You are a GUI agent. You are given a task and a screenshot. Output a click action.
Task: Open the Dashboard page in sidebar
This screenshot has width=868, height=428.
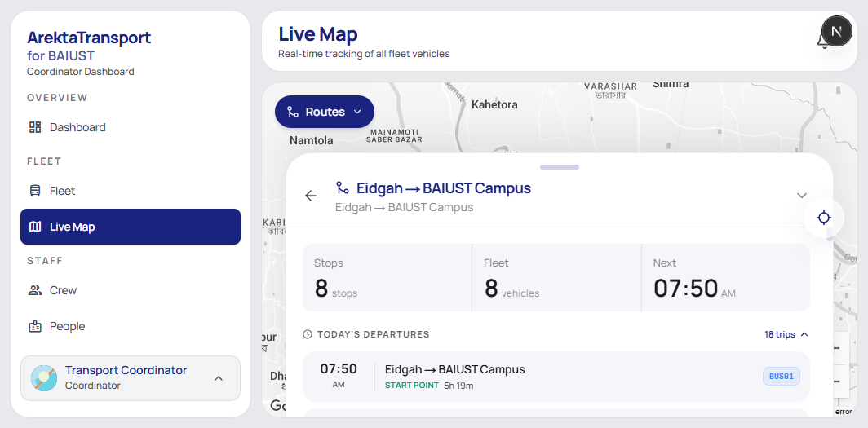click(x=130, y=127)
